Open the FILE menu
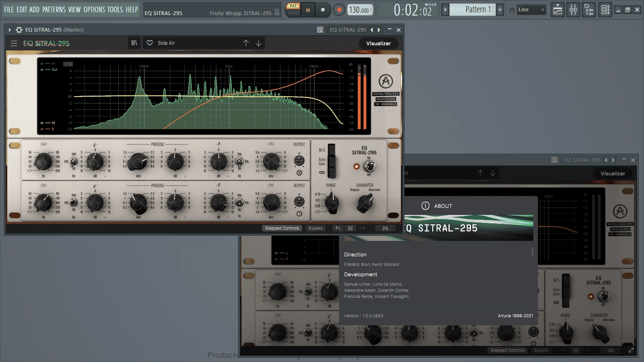The image size is (644, 362). tap(9, 9)
